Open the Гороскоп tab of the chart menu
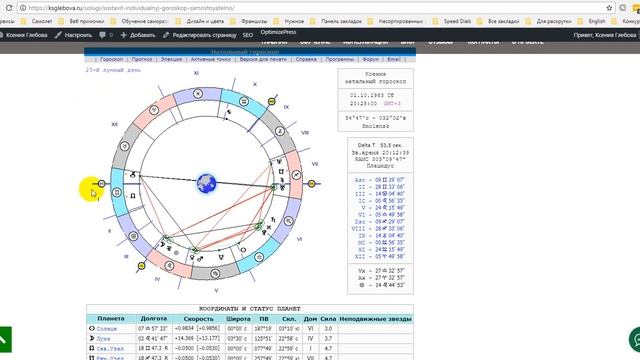Viewport: 640px width, 360px height. 111,59
